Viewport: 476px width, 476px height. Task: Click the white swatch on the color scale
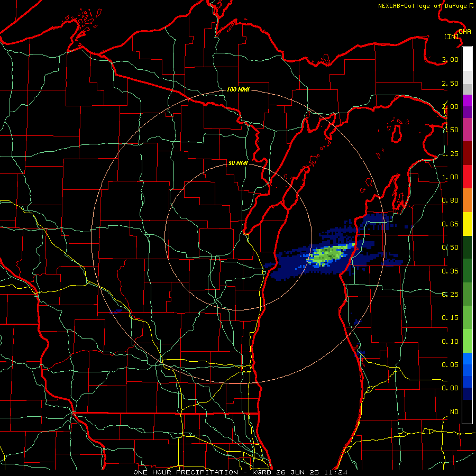pos(467,59)
